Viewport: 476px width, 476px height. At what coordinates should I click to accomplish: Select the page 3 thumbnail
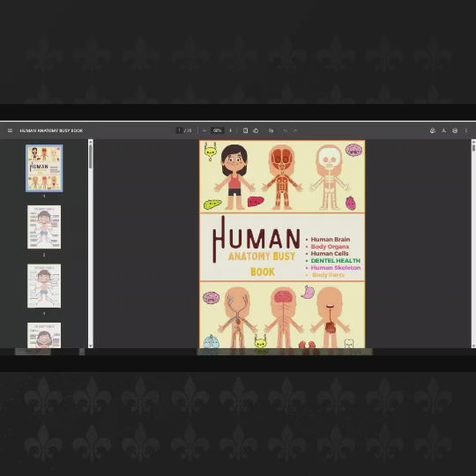(x=44, y=286)
